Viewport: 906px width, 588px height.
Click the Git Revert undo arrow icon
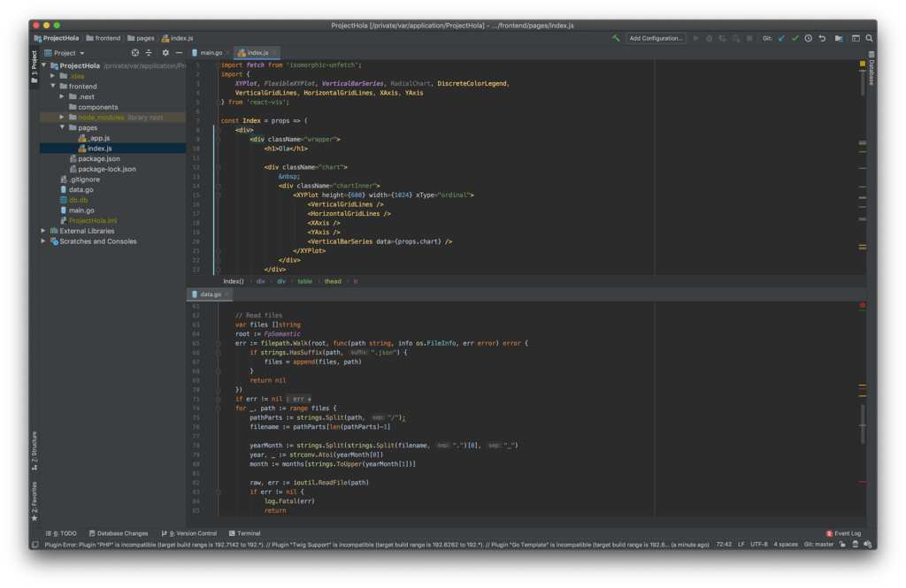tap(822, 38)
